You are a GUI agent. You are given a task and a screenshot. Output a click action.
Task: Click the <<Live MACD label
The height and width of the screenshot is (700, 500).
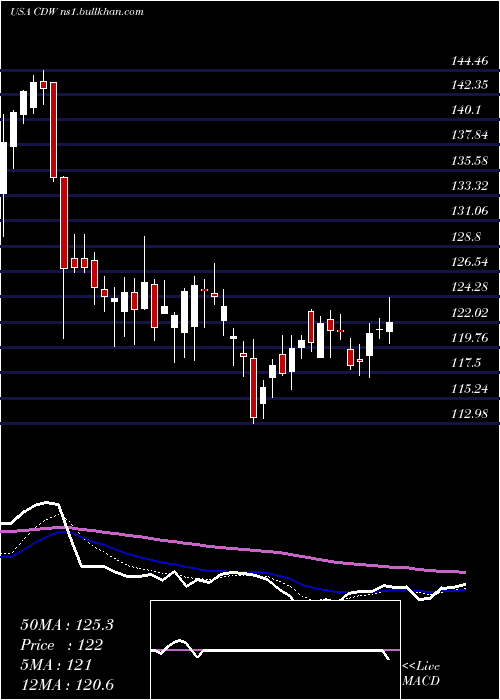(421, 673)
